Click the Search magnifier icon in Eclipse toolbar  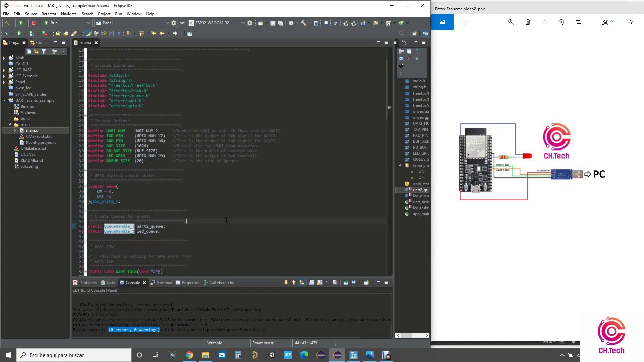coord(401,33)
